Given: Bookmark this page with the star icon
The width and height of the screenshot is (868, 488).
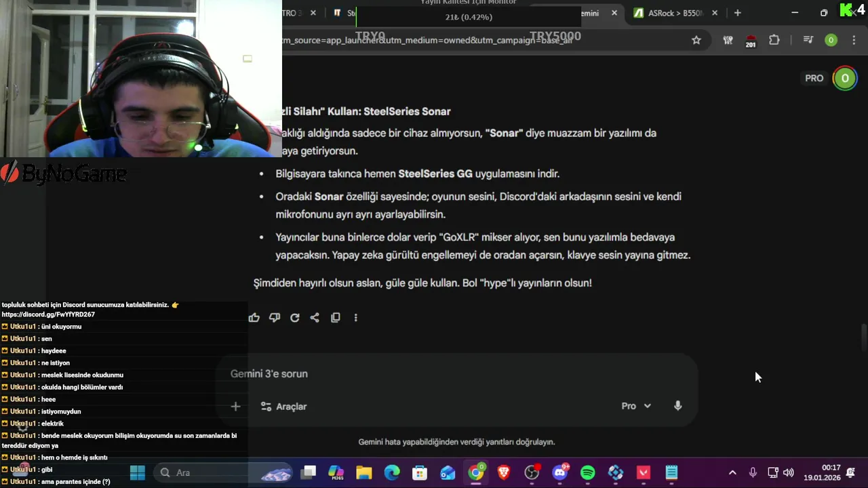Looking at the screenshot, I should point(696,40).
